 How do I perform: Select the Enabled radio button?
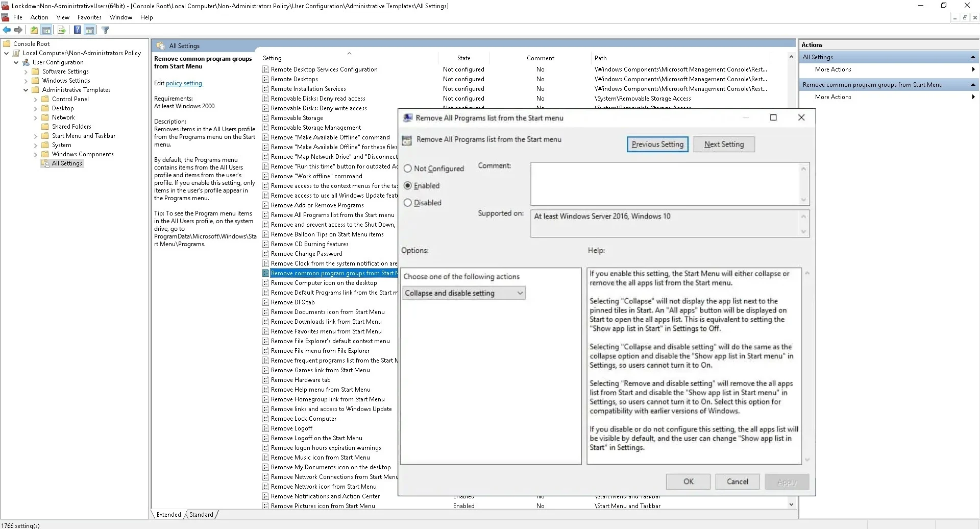(407, 185)
